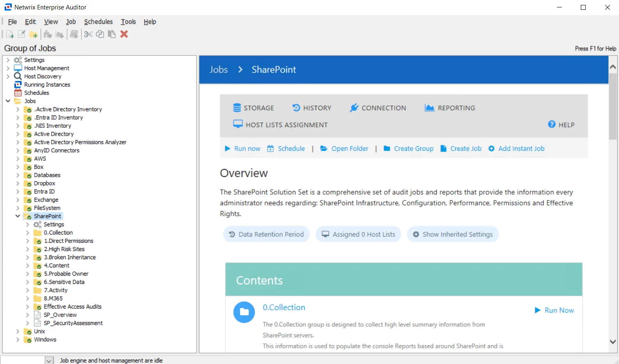Click the Add Instant Job link
Viewport: 619px width, 364px height.
point(516,148)
